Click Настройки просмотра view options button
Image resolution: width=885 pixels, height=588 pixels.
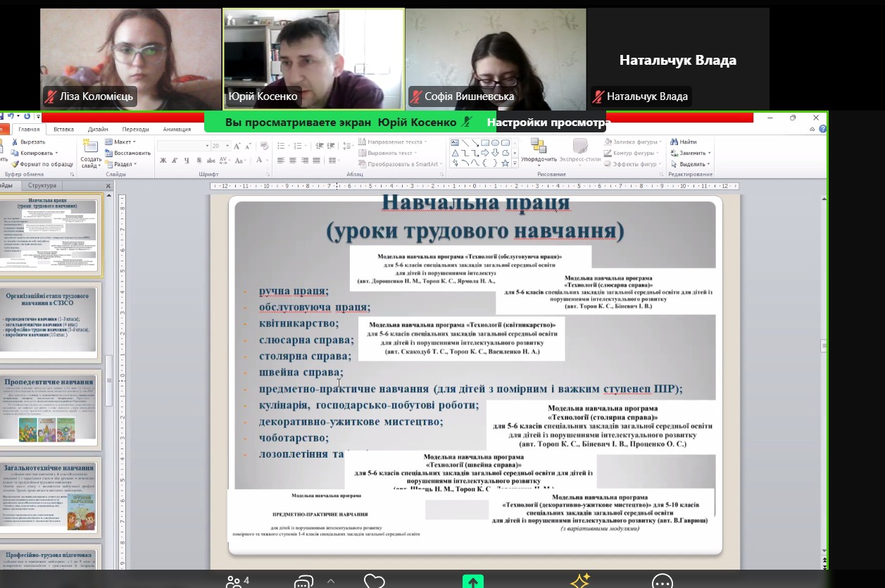(548, 123)
